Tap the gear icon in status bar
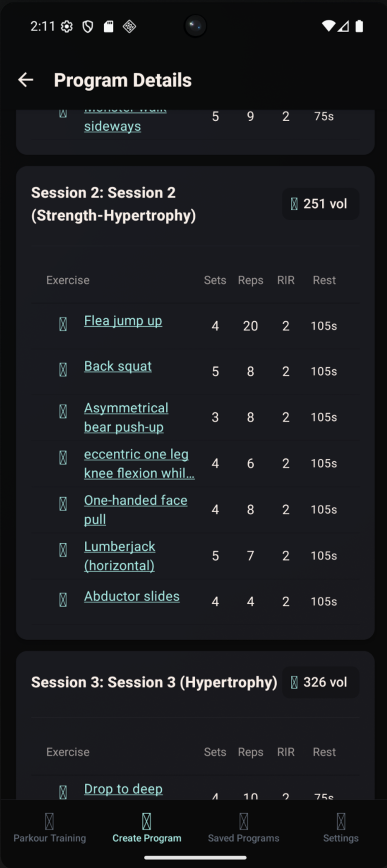The image size is (387, 868). [x=67, y=26]
